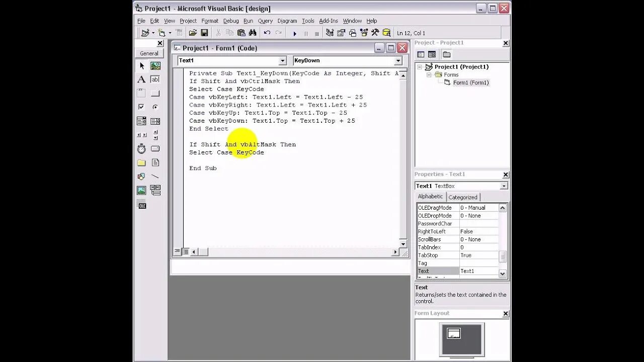Open the File menu
The width and height of the screenshot is (644, 362).
click(x=141, y=21)
